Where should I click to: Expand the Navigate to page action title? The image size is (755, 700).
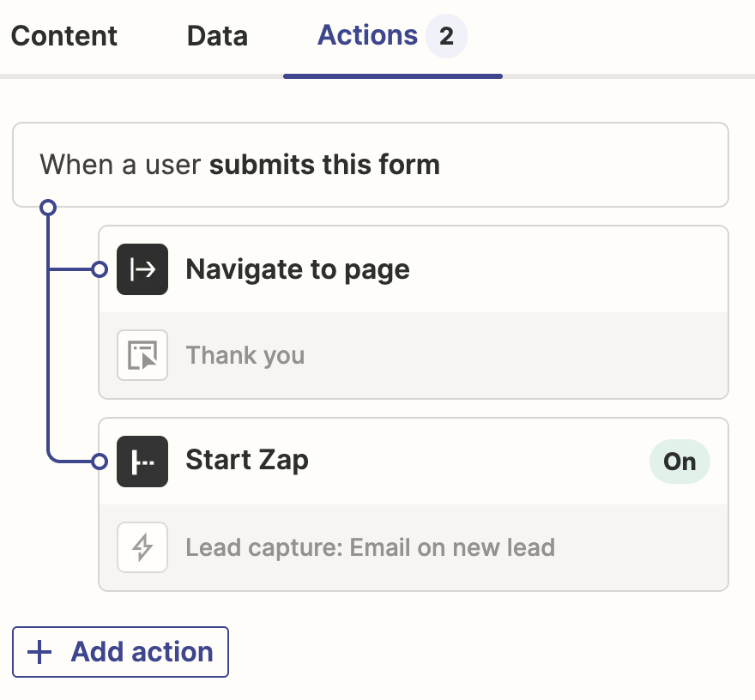[x=298, y=269]
